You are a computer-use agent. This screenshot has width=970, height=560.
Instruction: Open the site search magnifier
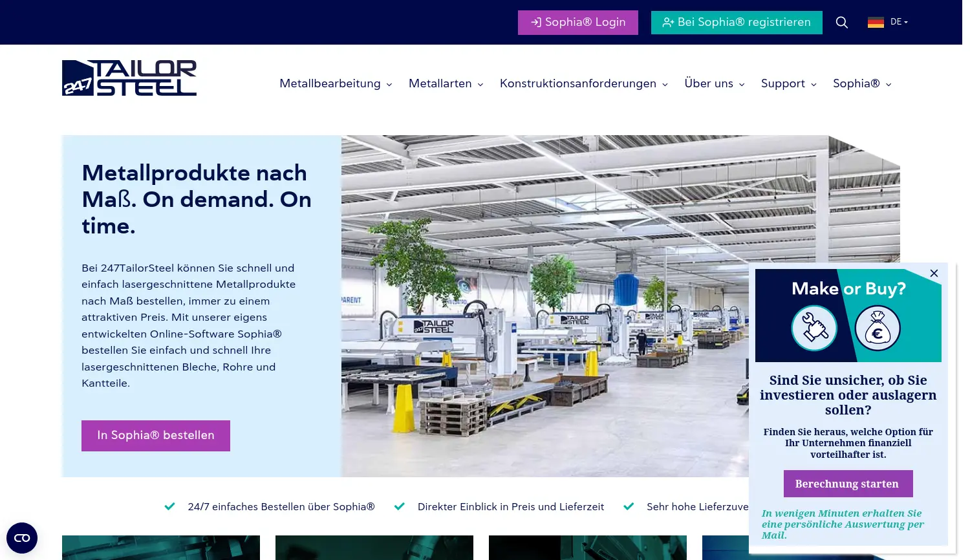coord(842,22)
